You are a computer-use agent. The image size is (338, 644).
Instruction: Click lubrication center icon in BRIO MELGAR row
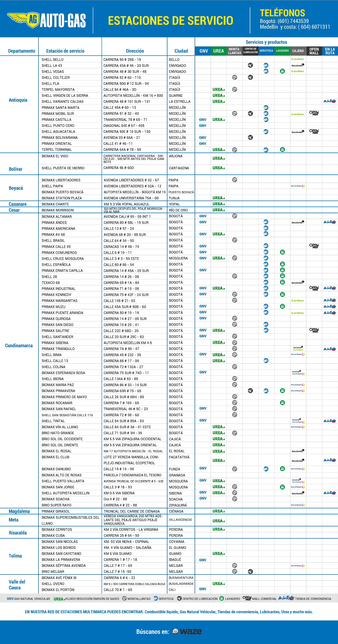[x=250, y=571]
